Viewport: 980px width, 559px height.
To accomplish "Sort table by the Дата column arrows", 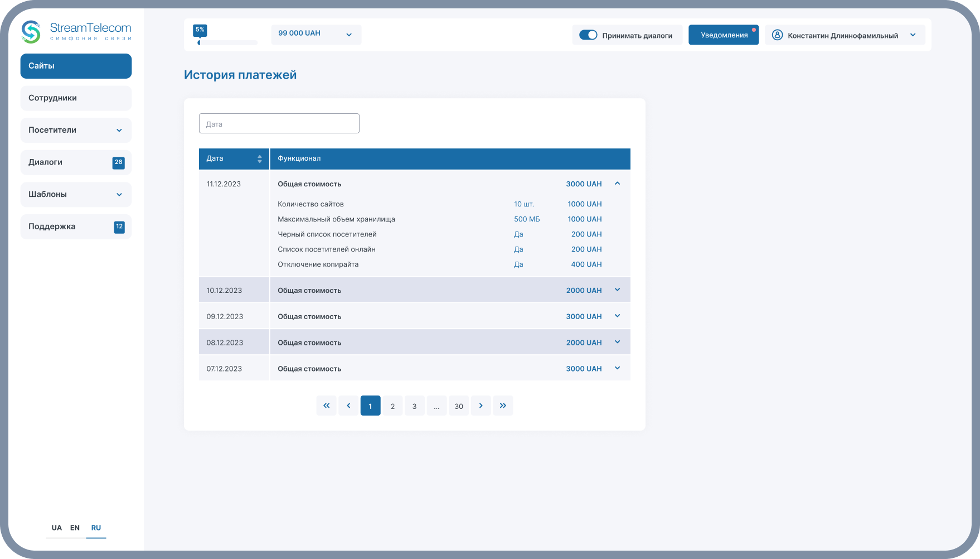I will [x=259, y=159].
